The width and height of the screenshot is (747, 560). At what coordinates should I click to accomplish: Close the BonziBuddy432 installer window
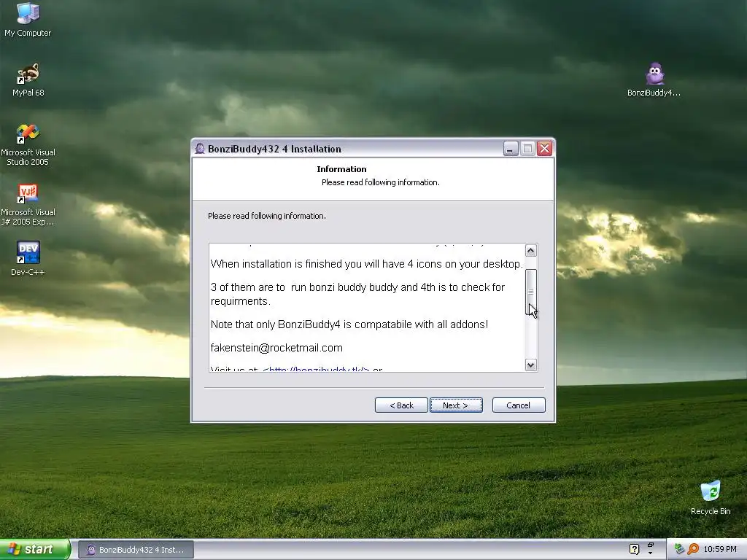544,149
